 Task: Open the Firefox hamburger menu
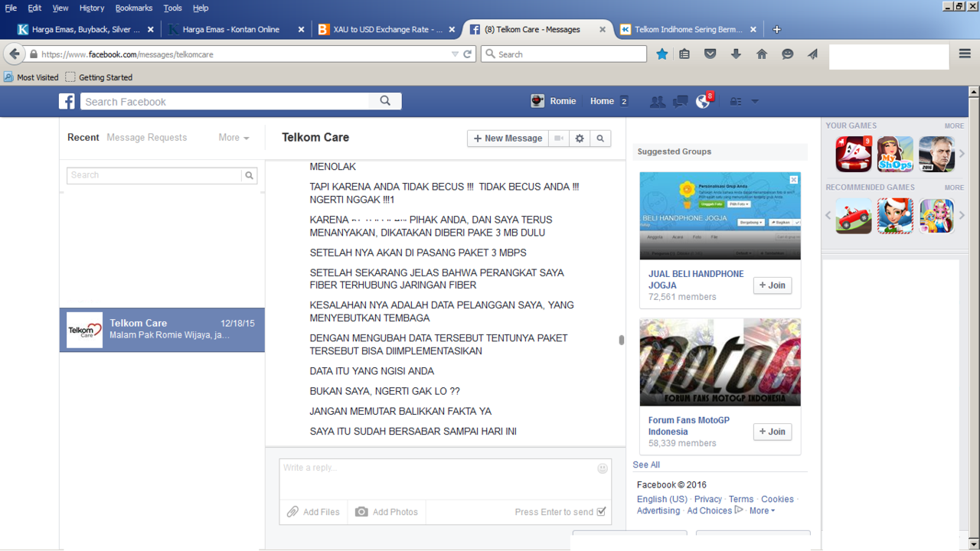click(x=965, y=54)
